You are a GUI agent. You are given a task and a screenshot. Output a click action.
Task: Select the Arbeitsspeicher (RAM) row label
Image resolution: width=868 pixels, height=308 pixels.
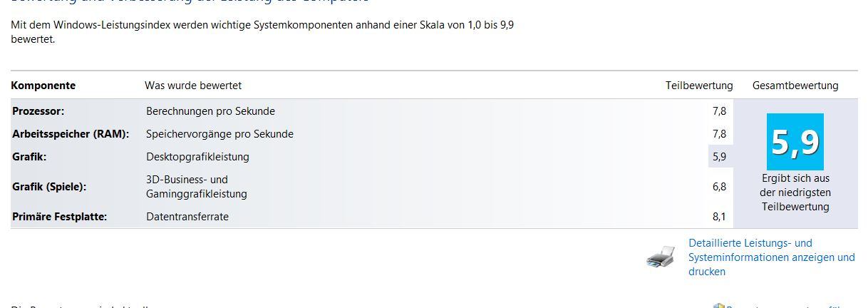pyautogui.click(x=71, y=134)
